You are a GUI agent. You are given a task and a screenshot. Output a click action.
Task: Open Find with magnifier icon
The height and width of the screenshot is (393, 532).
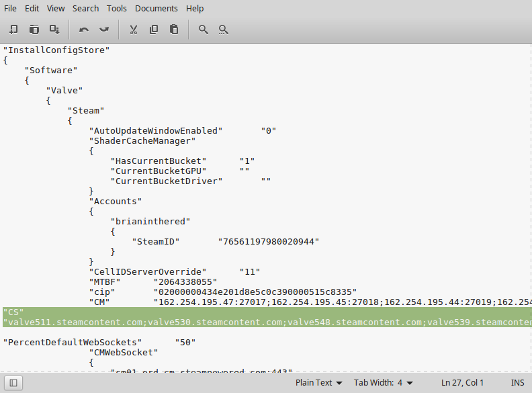[204, 30]
